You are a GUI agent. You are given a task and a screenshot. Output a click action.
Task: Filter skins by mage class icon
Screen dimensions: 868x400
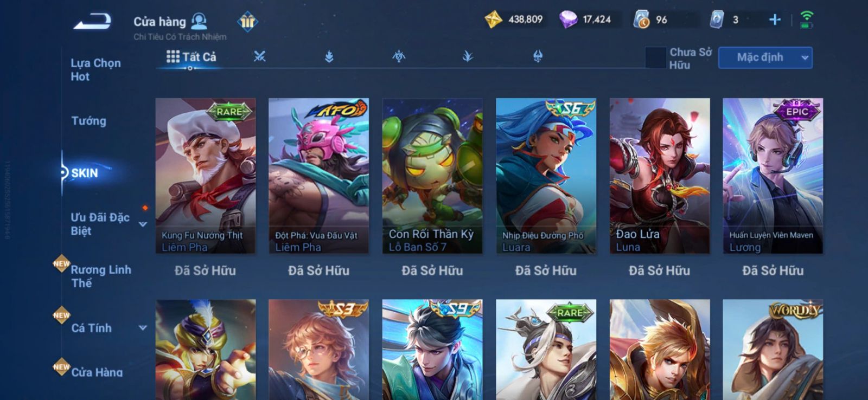[329, 56]
